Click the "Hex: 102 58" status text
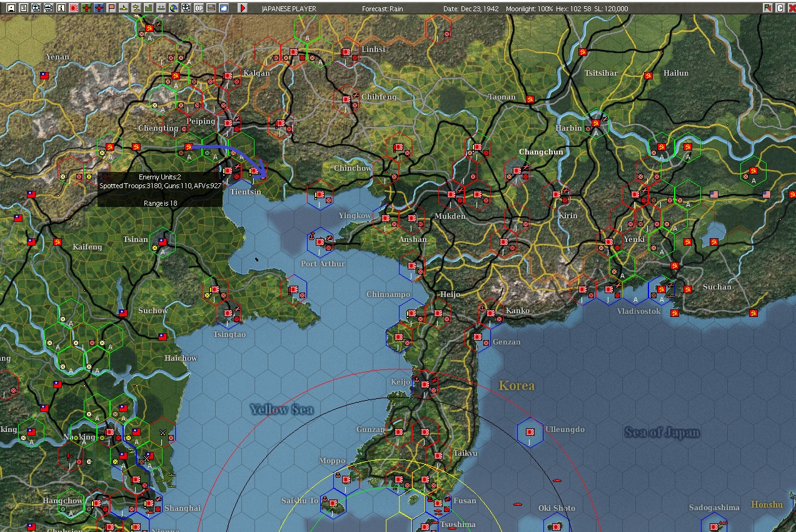 573,9
